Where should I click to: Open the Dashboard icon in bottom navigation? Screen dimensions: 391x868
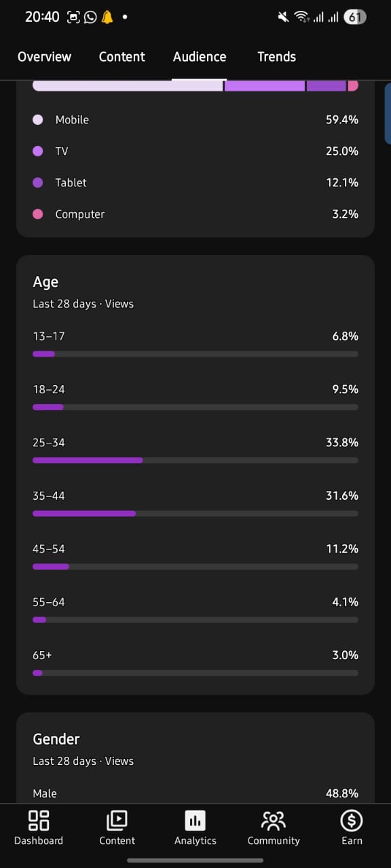[39, 821]
